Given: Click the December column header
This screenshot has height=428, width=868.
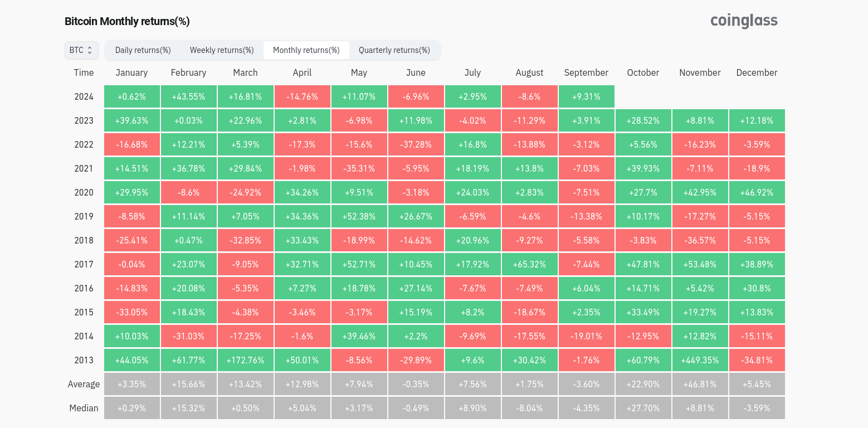Looking at the screenshot, I should (x=757, y=73).
